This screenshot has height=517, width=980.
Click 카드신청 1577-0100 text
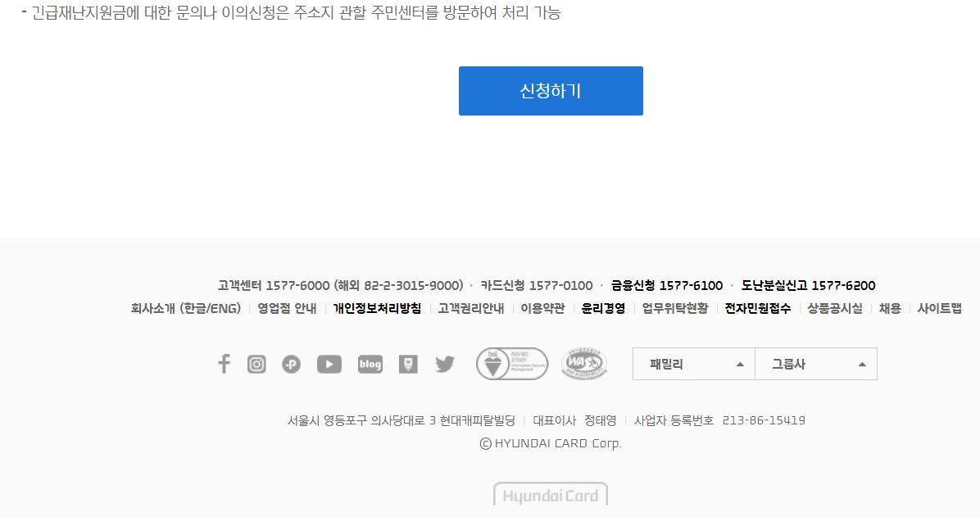[536, 286]
